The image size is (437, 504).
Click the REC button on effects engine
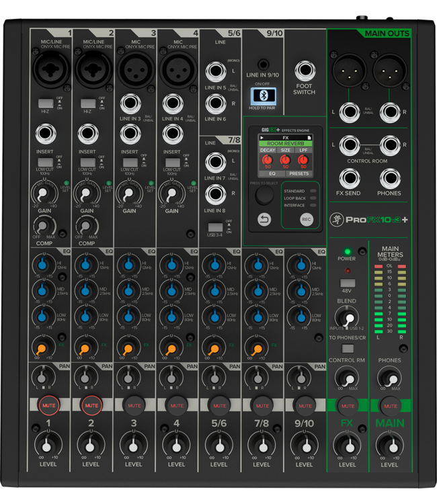(x=306, y=220)
